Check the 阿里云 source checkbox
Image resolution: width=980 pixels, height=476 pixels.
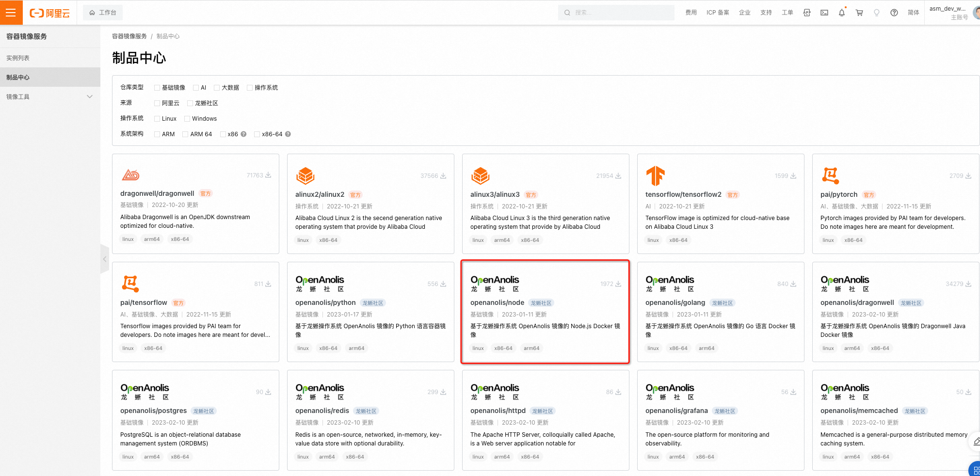click(157, 103)
